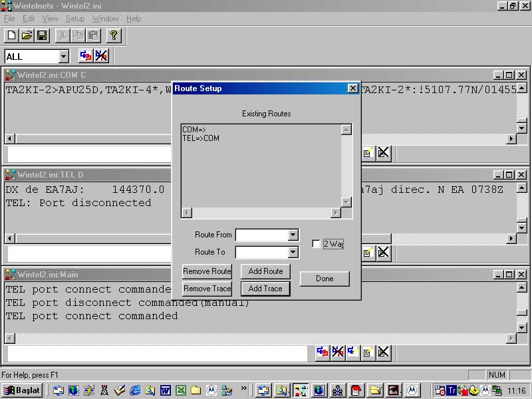The image size is (532, 399).
Task: Click the Tr language indicator in tray
Action: click(x=452, y=390)
